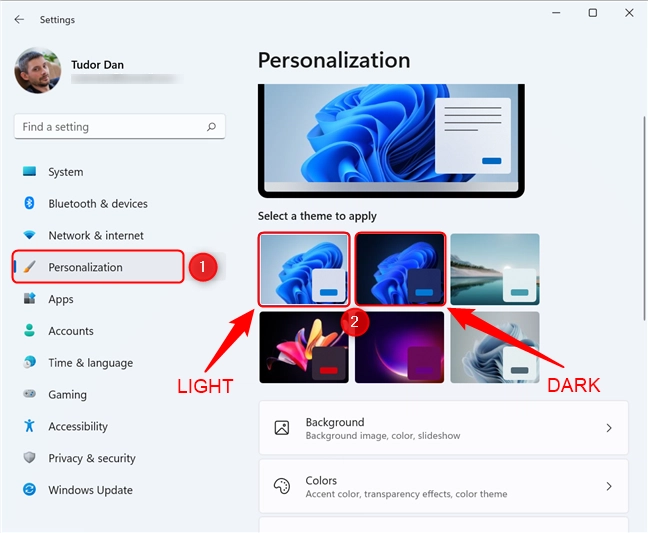Open Bluetooth & devices settings
Image resolution: width=648 pixels, height=533 pixels.
coord(98,204)
